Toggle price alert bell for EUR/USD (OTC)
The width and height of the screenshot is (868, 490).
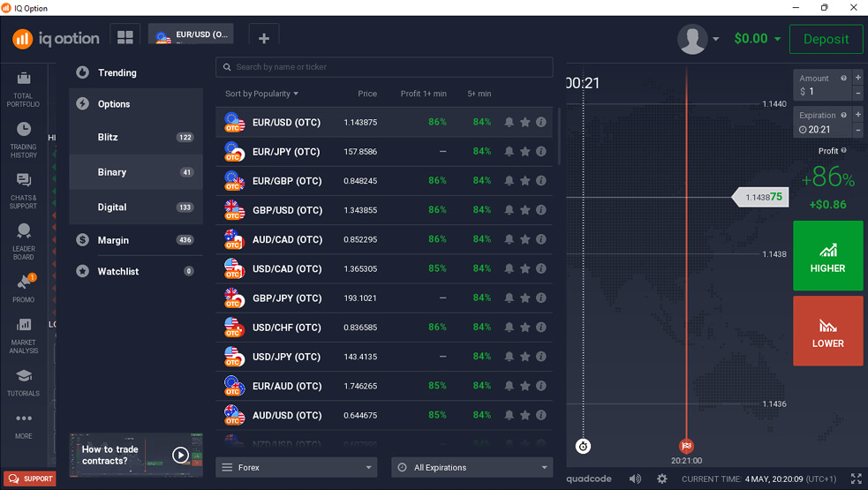509,123
